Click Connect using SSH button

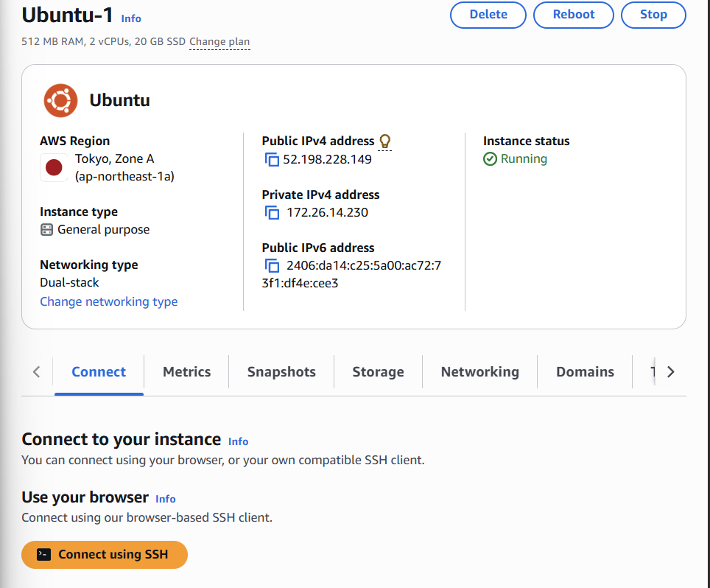(105, 555)
